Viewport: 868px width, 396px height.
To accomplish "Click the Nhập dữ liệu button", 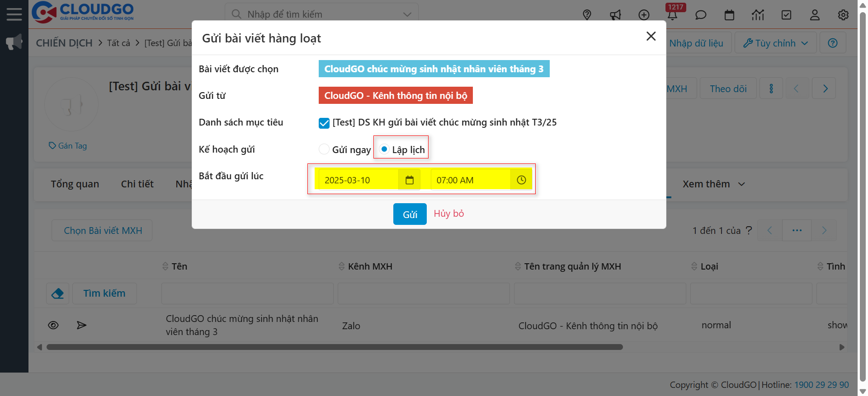I will [696, 43].
